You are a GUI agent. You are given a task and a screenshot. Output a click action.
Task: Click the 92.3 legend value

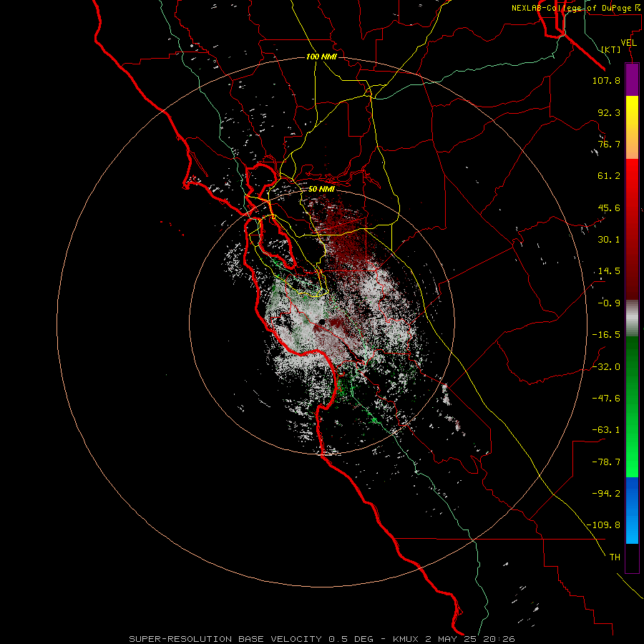pos(609,112)
